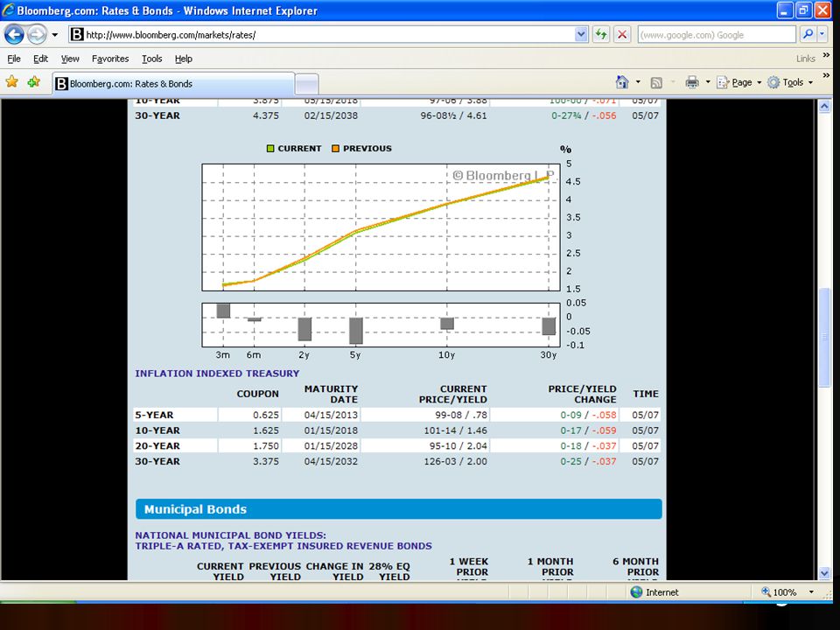The height and width of the screenshot is (630, 840).
Task: Open a new blank tab
Action: 307,84
